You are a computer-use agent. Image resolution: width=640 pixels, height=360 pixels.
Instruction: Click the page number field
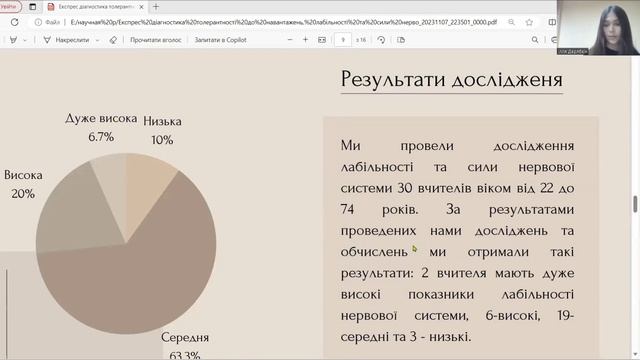click(x=343, y=40)
